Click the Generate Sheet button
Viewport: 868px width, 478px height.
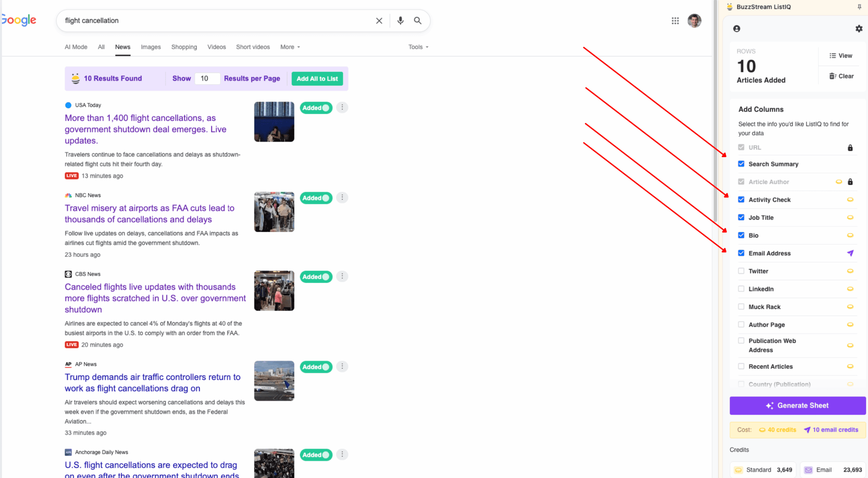coord(797,405)
